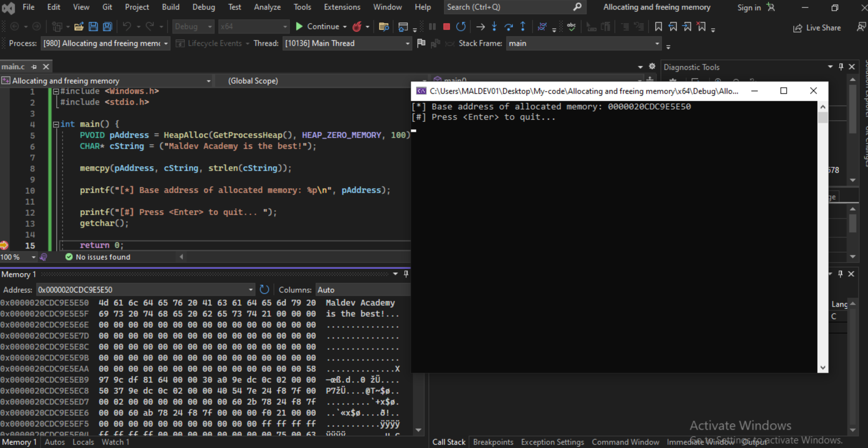The image size is (868, 448).
Task: Collapse the main function code block
Action: coord(56,124)
